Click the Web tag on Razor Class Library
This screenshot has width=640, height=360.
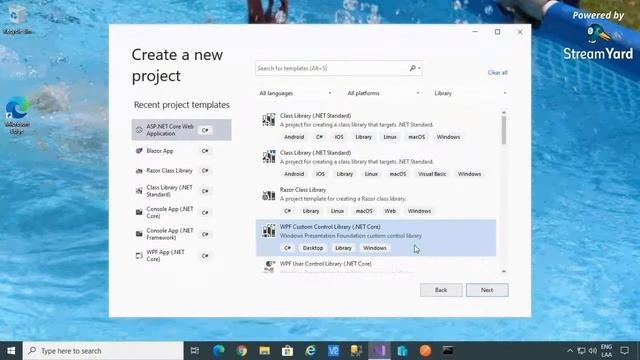(390, 211)
